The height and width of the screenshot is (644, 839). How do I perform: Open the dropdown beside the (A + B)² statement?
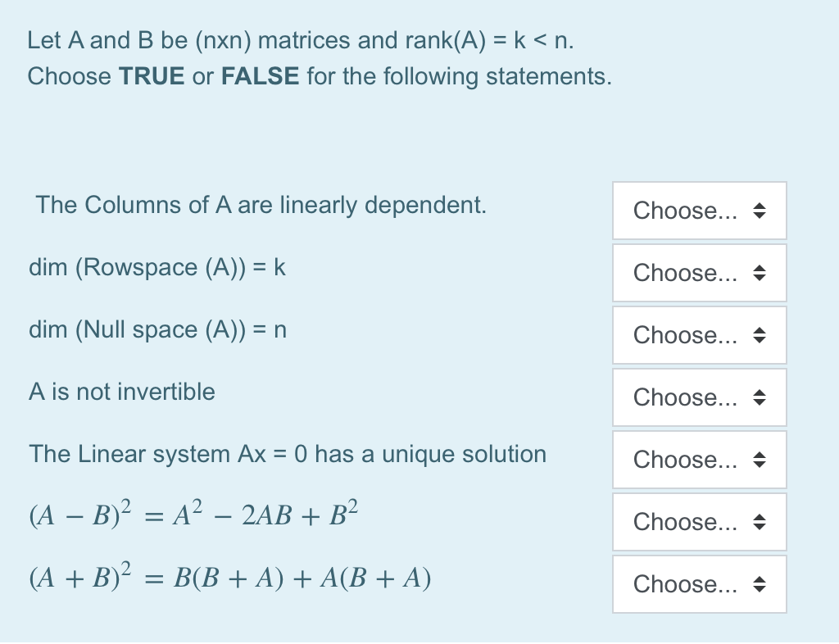point(699,584)
